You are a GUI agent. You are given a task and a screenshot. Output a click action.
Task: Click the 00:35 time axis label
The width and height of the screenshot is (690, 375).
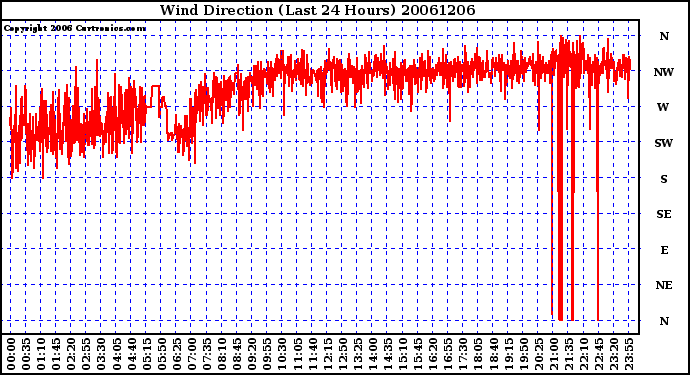pyautogui.click(x=26, y=354)
